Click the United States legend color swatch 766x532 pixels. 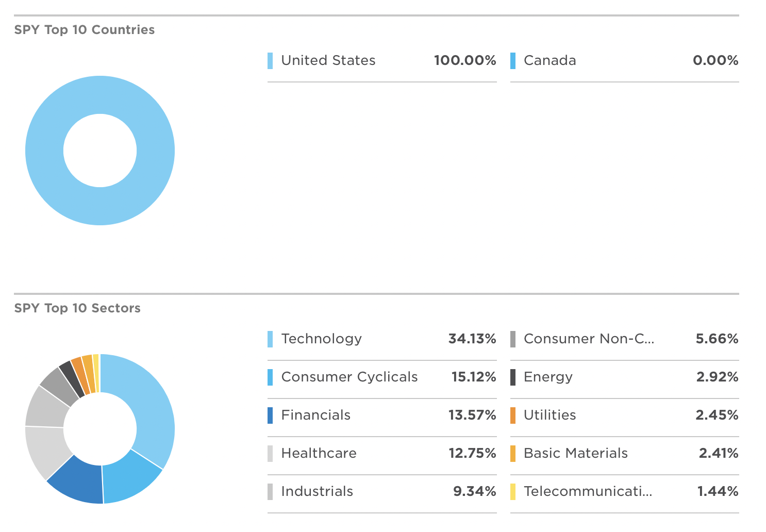270,60
